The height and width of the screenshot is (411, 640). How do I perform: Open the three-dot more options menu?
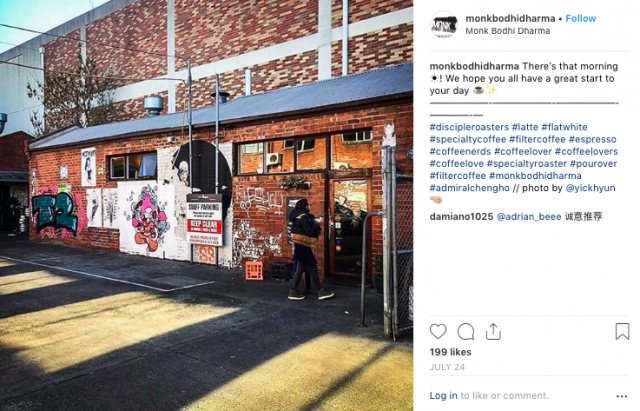tap(622, 396)
